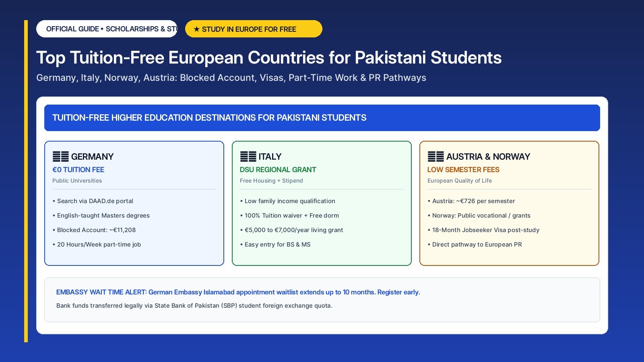Click 20 Hours/Week part-time job bullet
Screen dimensions: 644x362
pyautogui.click(x=97, y=245)
